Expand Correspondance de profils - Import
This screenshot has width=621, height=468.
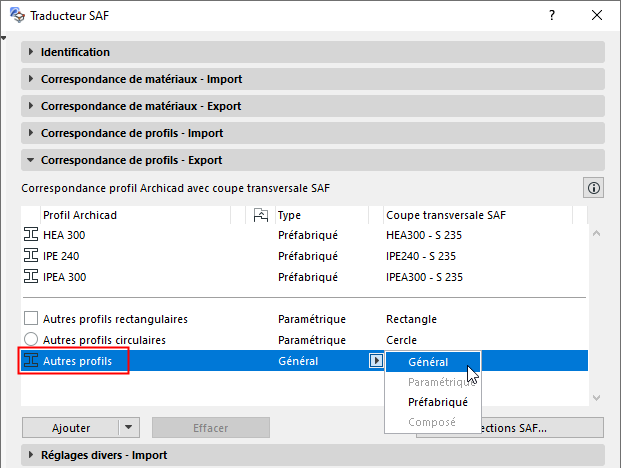point(313,133)
